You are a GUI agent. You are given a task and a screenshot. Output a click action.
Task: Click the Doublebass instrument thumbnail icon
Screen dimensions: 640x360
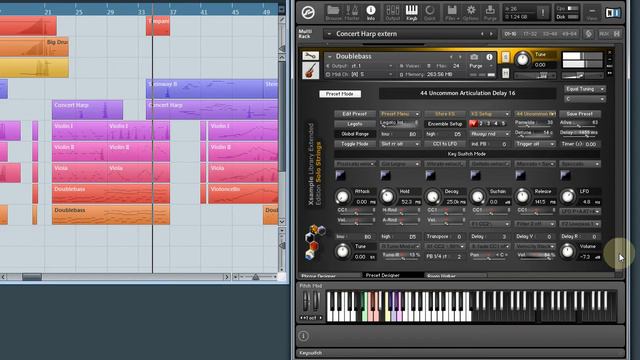coord(310,71)
